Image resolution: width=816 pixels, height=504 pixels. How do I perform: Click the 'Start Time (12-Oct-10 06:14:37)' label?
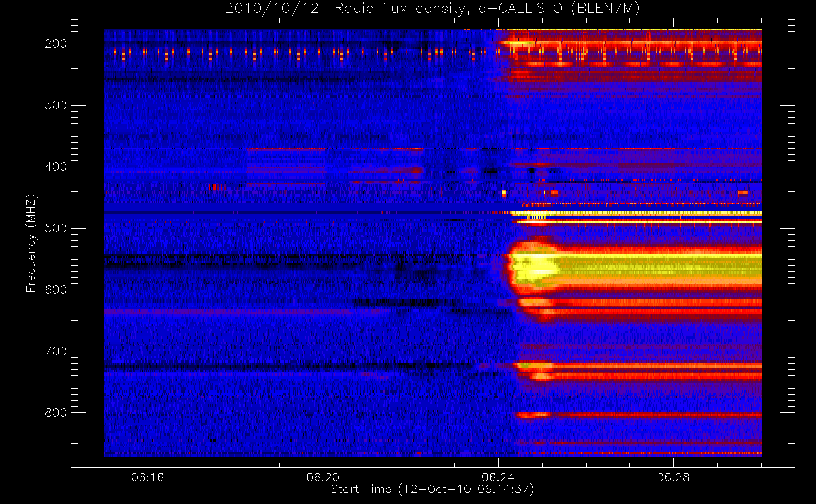(432, 489)
